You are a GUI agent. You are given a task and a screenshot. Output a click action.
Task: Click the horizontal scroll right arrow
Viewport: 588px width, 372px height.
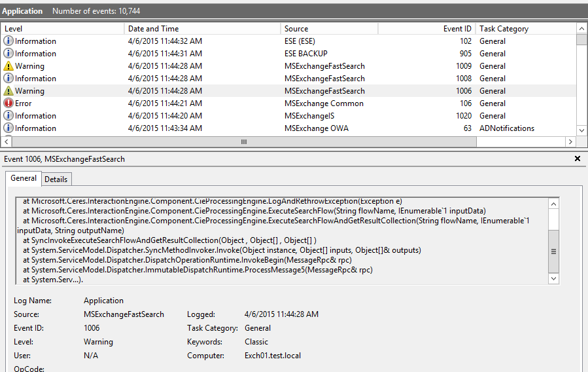tap(570, 141)
